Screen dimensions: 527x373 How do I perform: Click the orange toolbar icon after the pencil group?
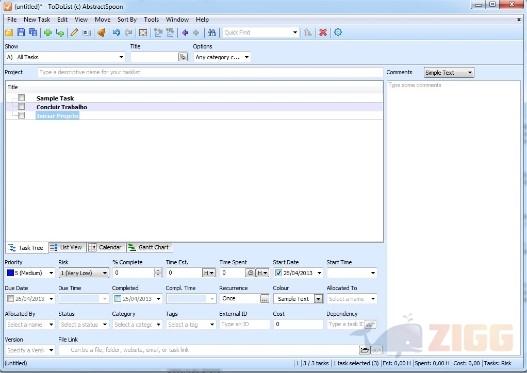click(x=102, y=33)
